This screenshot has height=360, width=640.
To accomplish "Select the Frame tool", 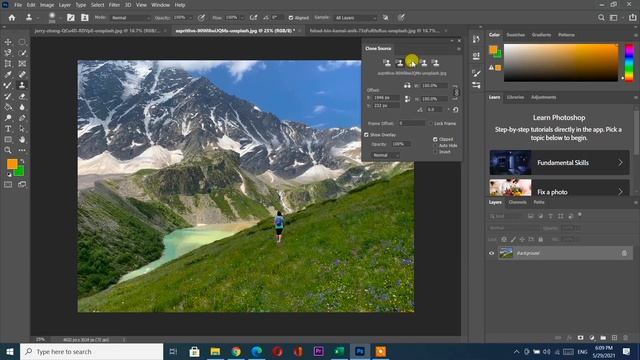I will 22,64.
